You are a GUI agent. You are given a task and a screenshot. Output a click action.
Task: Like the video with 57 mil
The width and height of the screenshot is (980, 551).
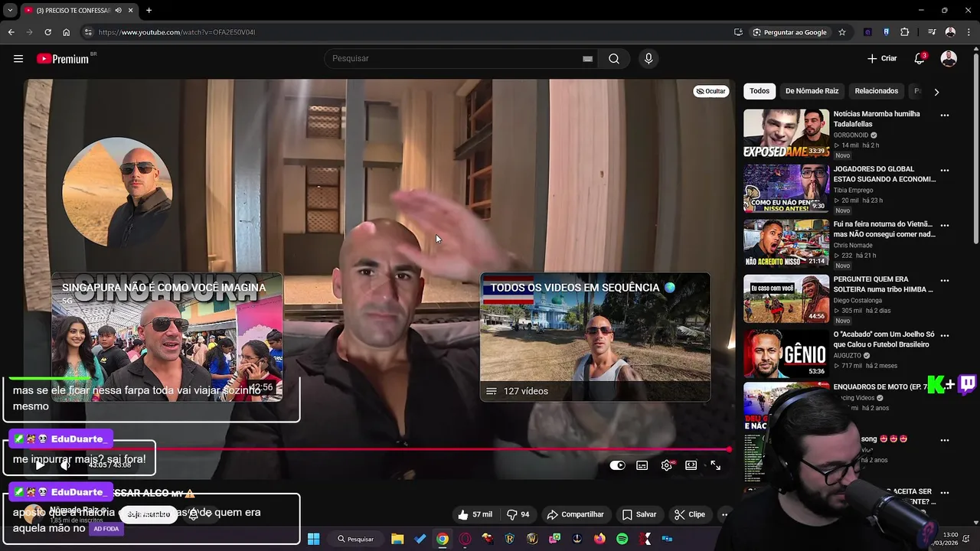(x=475, y=514)
